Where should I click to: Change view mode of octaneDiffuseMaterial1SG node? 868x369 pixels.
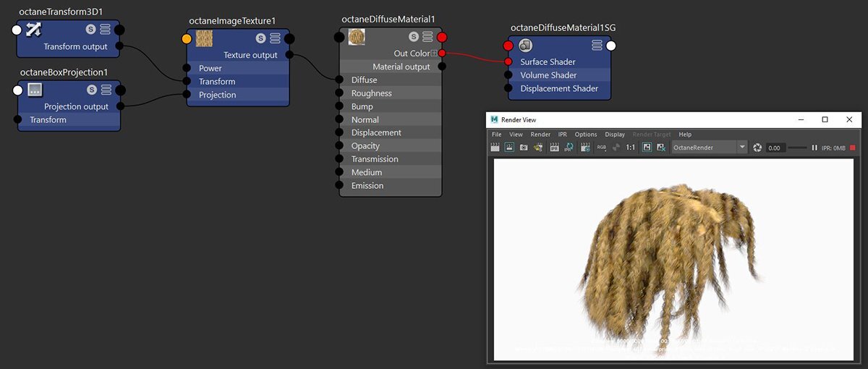click(x=597, y=46)
